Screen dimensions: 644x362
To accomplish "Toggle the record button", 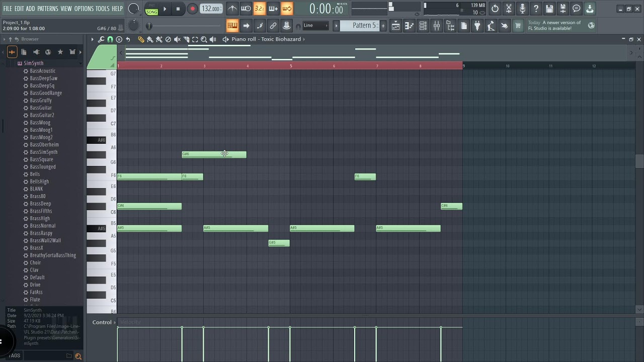I will coord(192,9).
